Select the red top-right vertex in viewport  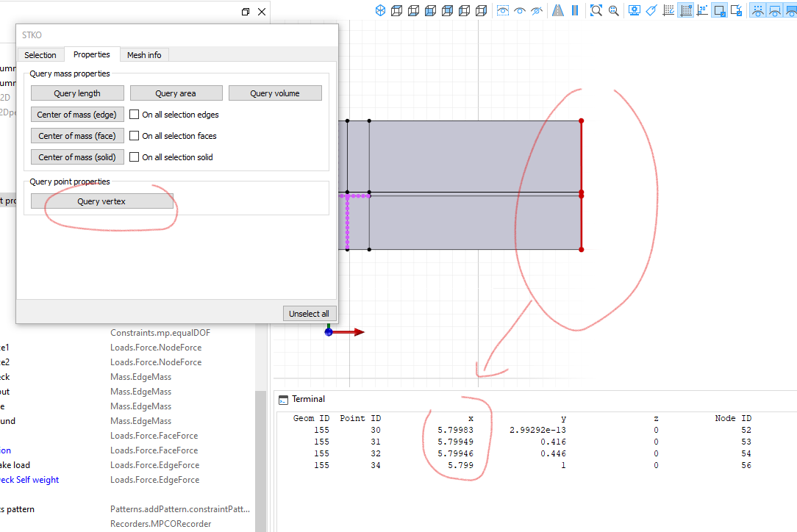tap(582, 121)
